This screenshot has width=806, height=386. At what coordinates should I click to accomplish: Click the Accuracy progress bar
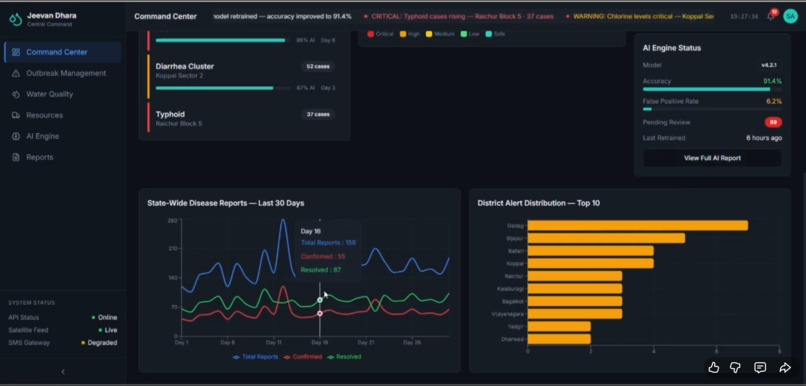(x=712, y=89)
